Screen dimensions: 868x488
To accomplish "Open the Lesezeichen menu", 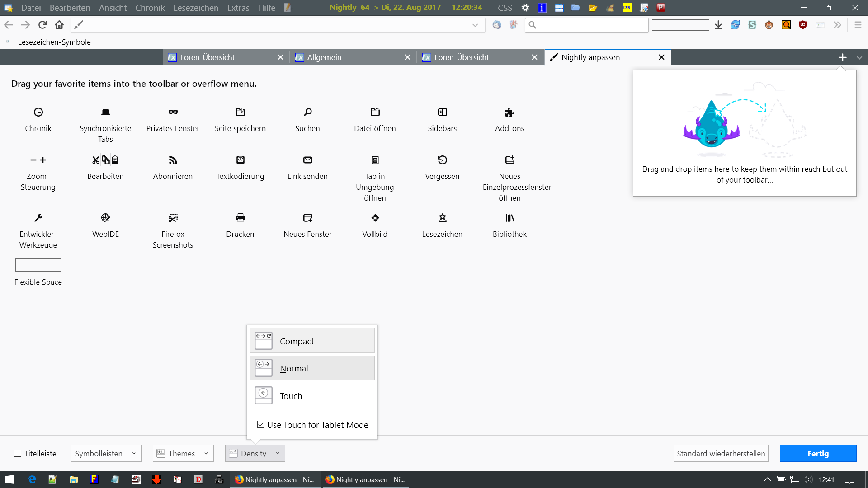I will point(196,8).
